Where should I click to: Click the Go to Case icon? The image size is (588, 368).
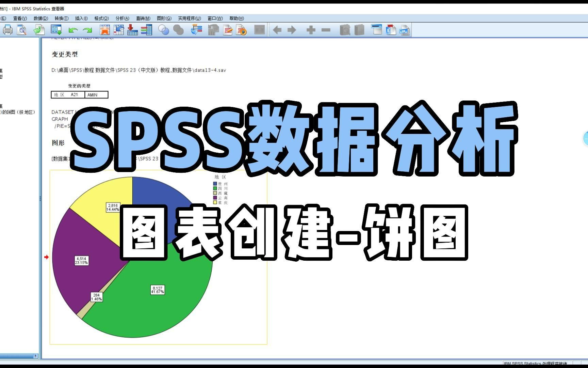pyautogui.click(x=118, y=30)
